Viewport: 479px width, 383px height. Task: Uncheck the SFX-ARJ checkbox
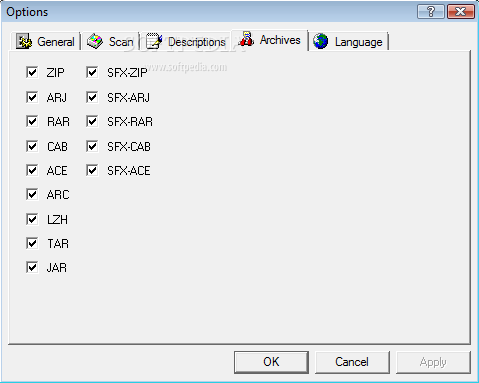92,97
